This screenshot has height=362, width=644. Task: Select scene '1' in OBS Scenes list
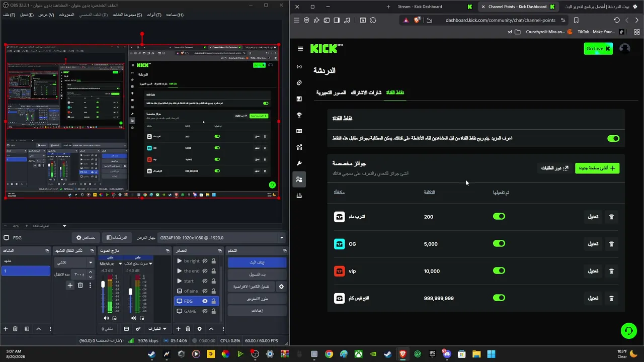[x=26, y=271]
